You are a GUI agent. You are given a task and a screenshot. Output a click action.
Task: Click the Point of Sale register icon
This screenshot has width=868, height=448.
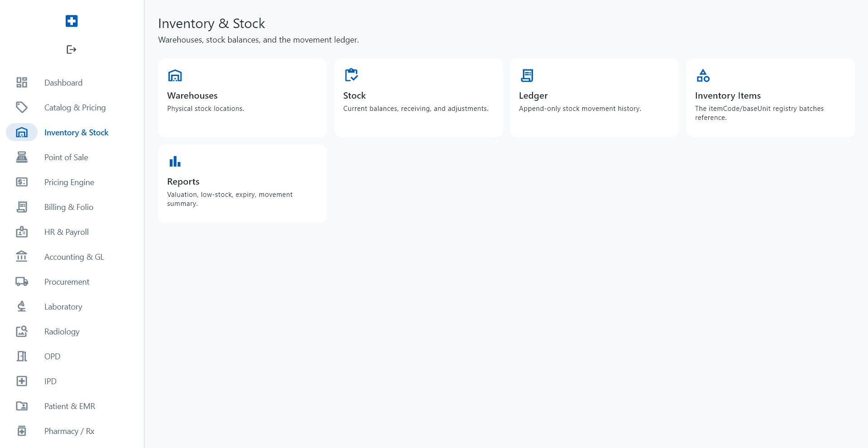point(22,157)
